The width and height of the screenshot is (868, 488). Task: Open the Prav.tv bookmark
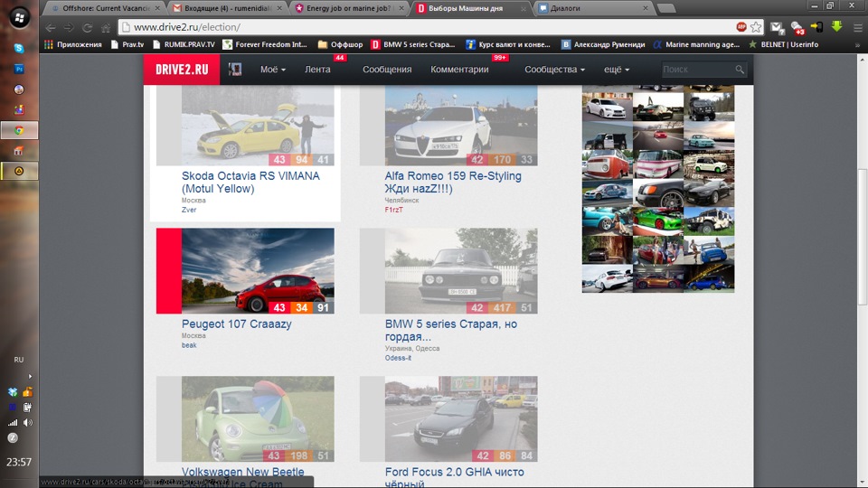click(127, 44)
